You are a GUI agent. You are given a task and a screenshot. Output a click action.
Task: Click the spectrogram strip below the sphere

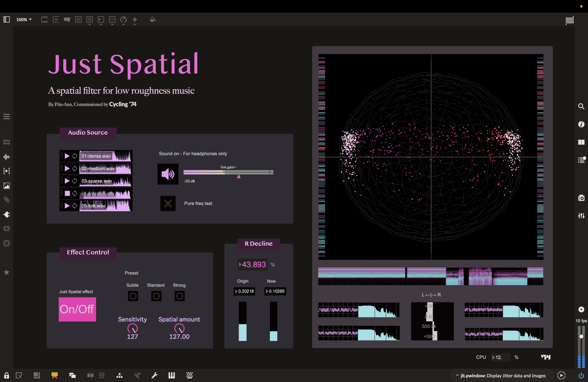pyautogui.click(x=431, y=276)
